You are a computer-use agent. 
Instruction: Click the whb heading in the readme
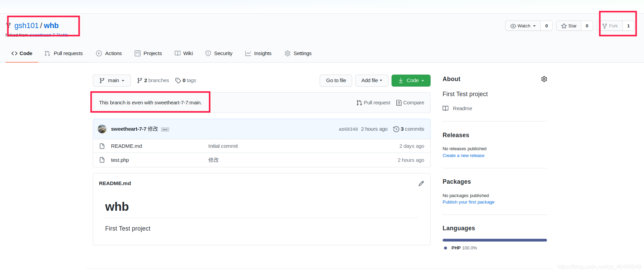(x=117, y=207)
